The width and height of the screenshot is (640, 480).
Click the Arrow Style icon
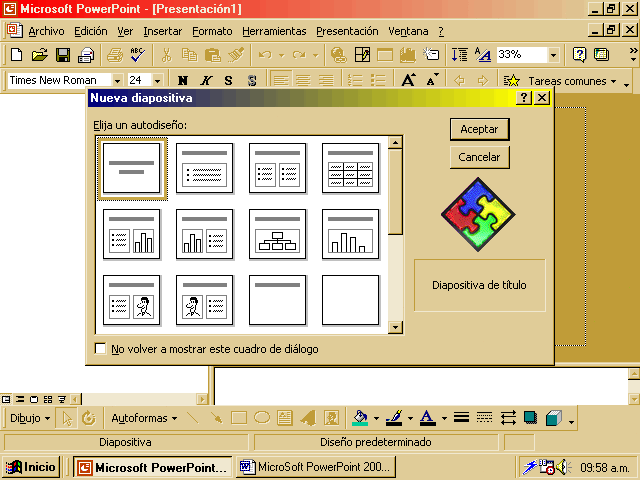(x=508, y=418)
